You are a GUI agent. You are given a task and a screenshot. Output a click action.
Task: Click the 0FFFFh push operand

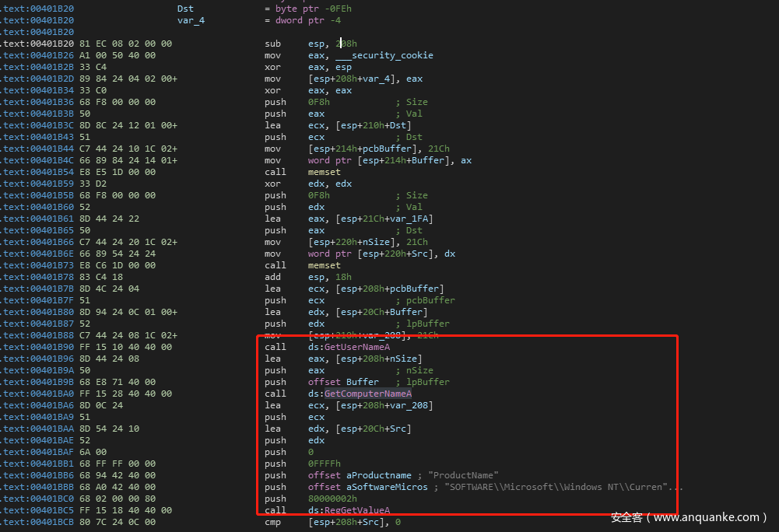[325, 464]
